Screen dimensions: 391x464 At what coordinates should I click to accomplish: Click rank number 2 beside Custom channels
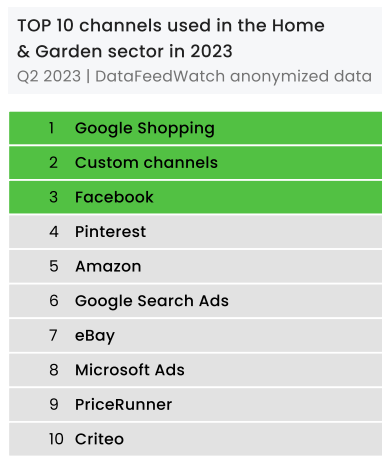click(x=53, y=163)
